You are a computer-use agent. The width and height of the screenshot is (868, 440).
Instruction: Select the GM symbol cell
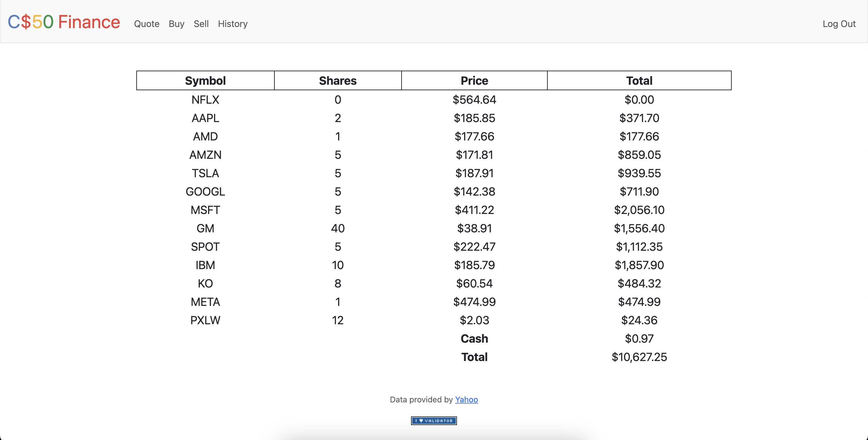point(205,228)
